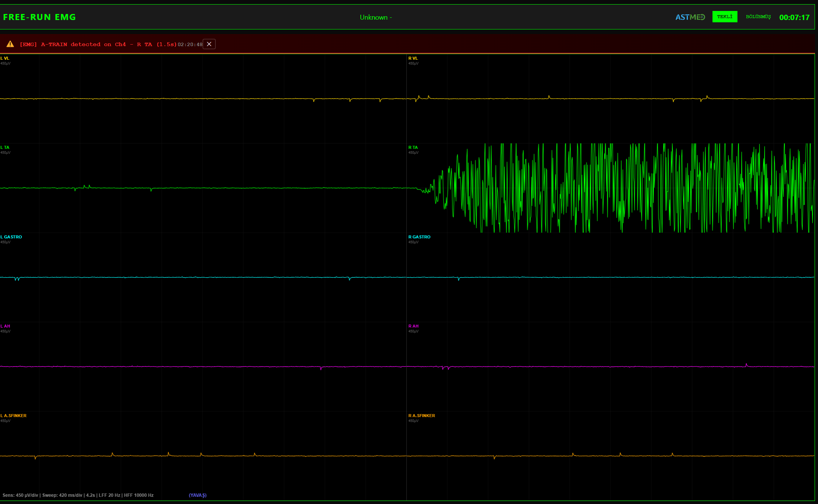The image size is (818, 504).
Task: Click the FREE-RUN EMG title
Action: (x=39, y=17)
